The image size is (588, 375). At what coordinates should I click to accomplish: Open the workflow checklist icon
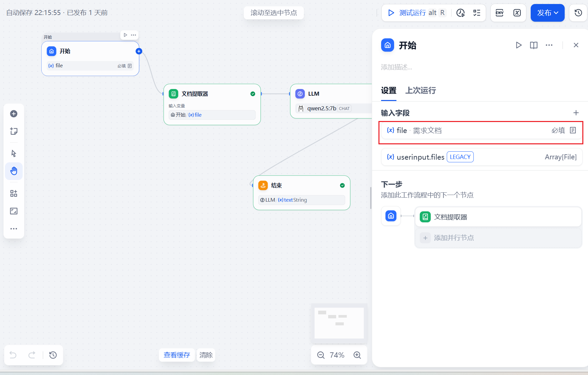477,13
